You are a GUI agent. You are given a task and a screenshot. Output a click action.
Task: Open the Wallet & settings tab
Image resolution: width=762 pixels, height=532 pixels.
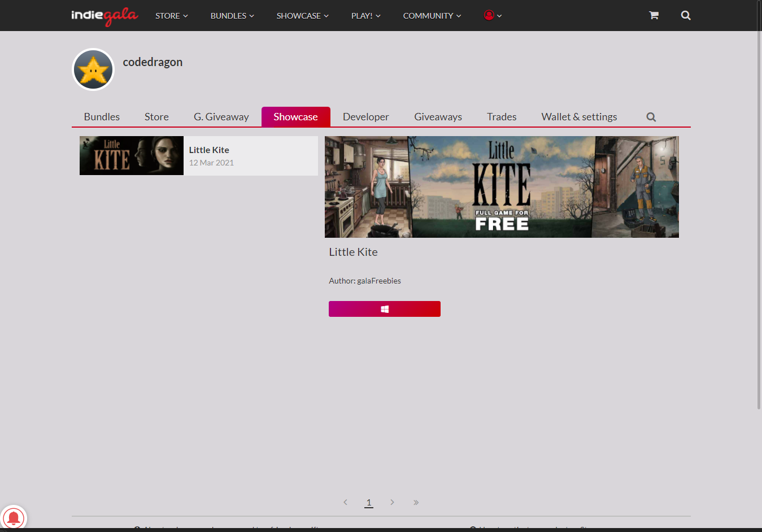[x=579, y=117]
